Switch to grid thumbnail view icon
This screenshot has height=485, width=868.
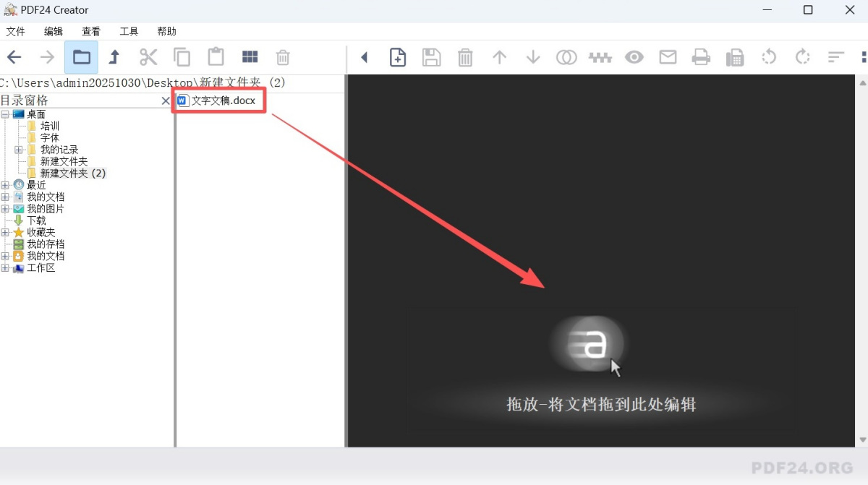pyautogui.click(x=249, y=57)
